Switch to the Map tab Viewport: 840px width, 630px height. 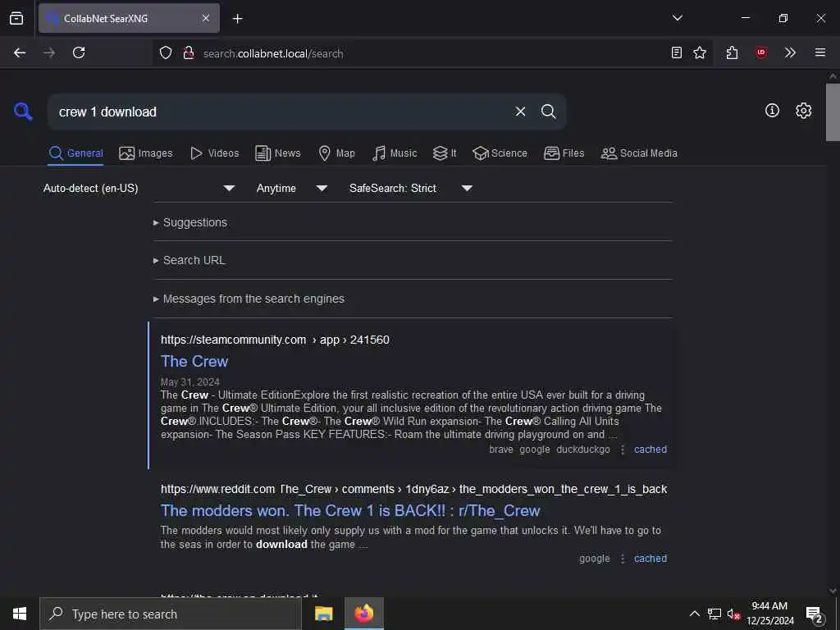tap(336, 153)
